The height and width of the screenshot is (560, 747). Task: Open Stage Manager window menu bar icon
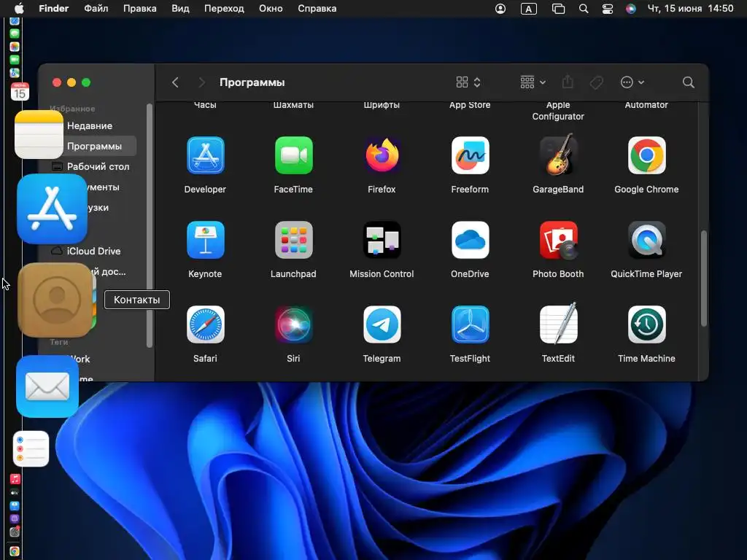558,9
